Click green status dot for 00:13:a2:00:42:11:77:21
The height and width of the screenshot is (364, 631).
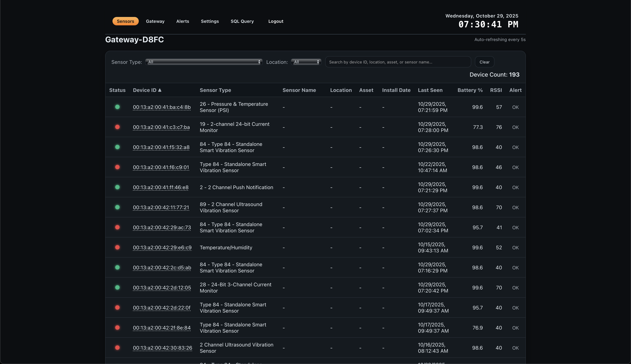coord(117,207)
